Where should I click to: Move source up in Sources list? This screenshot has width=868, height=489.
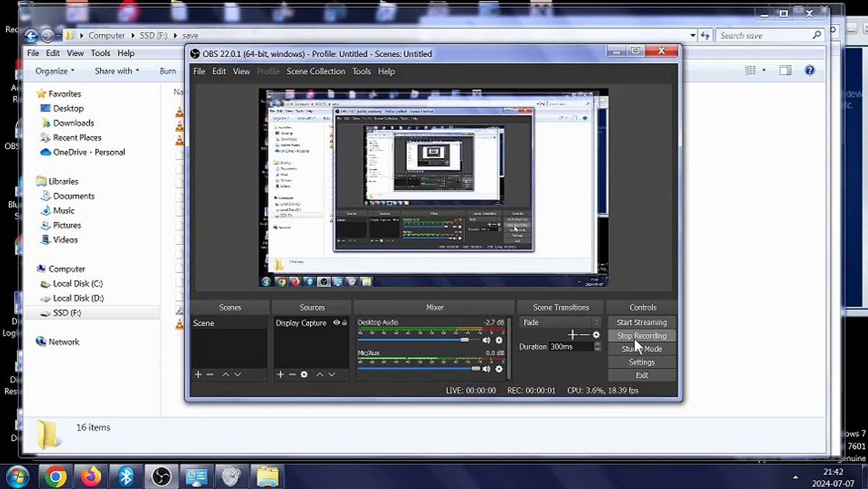(320, 374)
